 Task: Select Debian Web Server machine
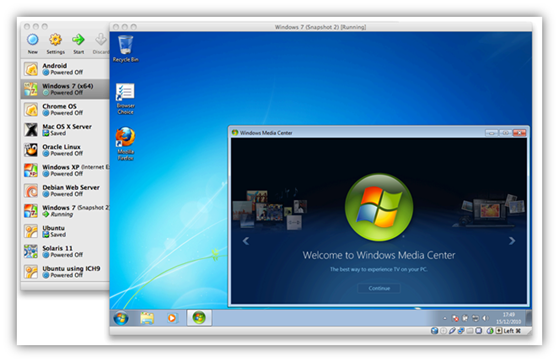65,191
